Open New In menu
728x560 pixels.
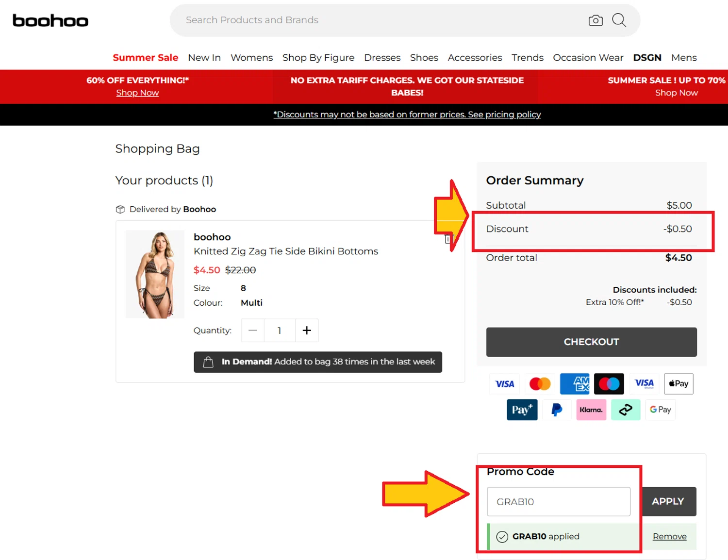[204, 57]
